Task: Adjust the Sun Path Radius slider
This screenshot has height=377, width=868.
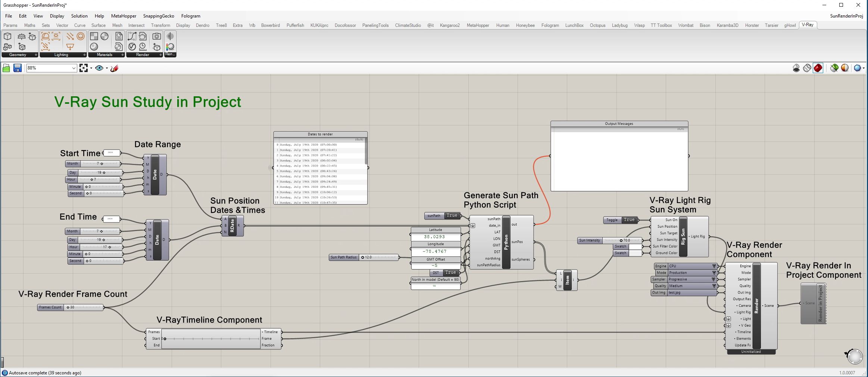Action: (364, 257)
